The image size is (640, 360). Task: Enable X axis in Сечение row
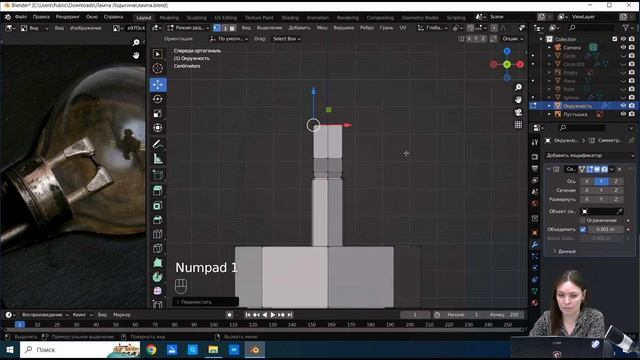point(587,190)
